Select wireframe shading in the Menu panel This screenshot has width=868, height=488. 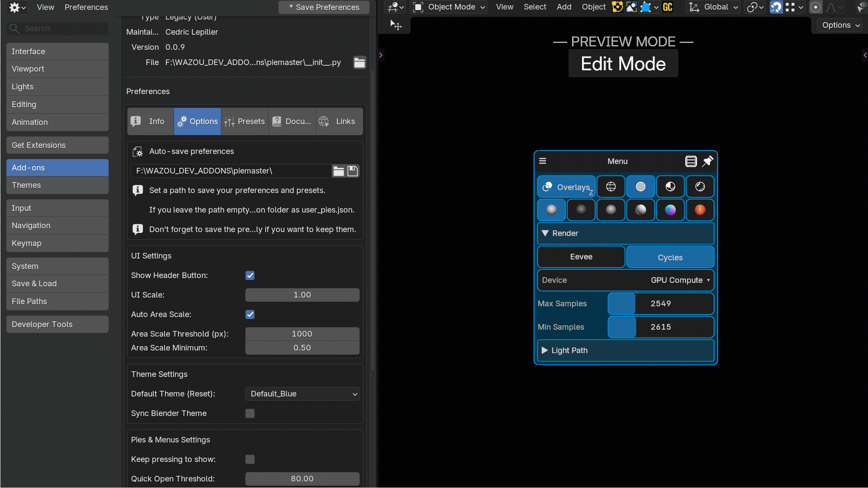pos(611,187)
